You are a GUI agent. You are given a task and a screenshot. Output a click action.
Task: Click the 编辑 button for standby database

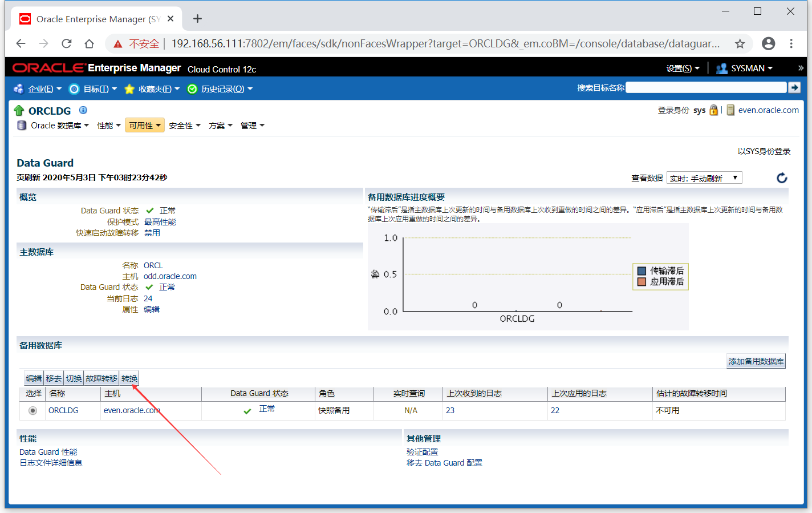click(34, 378)
